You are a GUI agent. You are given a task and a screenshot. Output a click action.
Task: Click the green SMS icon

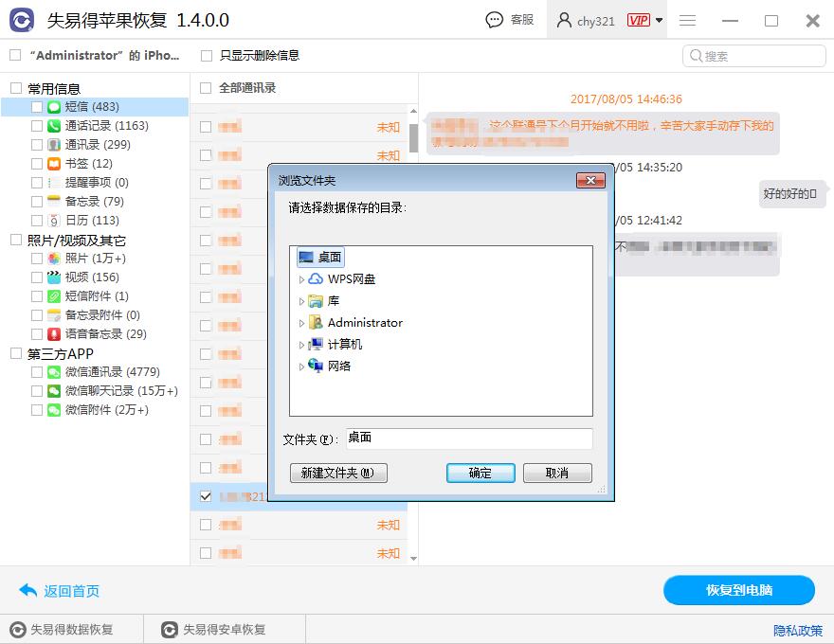(x=54, y=107)
